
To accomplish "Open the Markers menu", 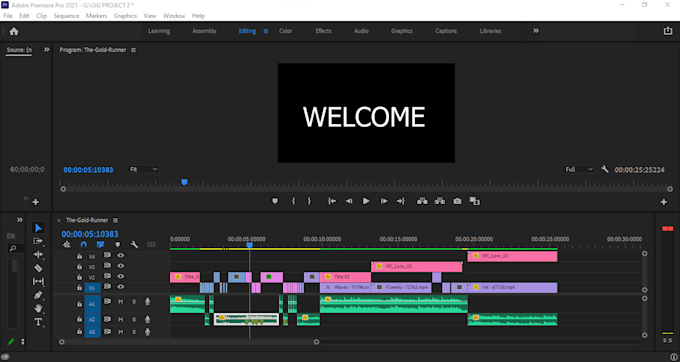I will click(x=96, y=16).
